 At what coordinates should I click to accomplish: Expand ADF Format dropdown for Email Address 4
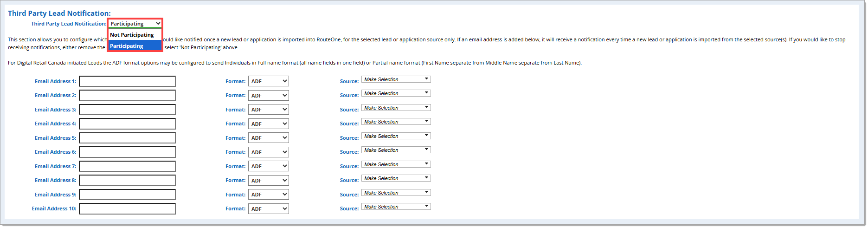click(268, 124)
